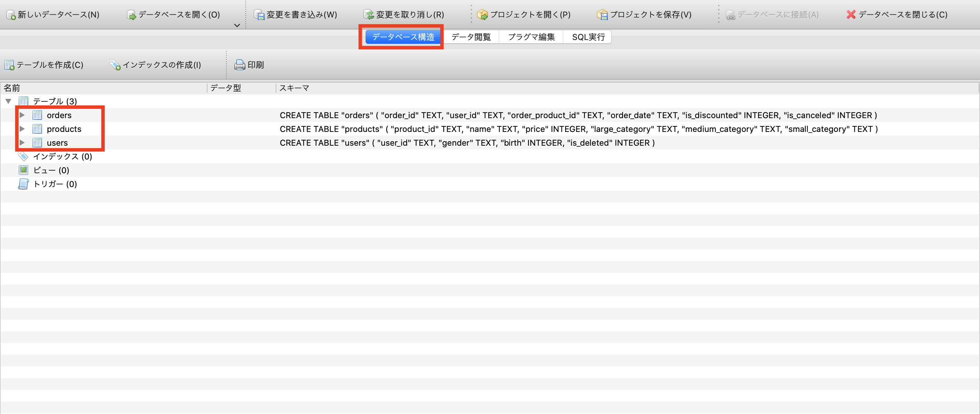This screenshot has height=414, width=980.
Task: Select the orders table name
Action: [x=59, y=115]
